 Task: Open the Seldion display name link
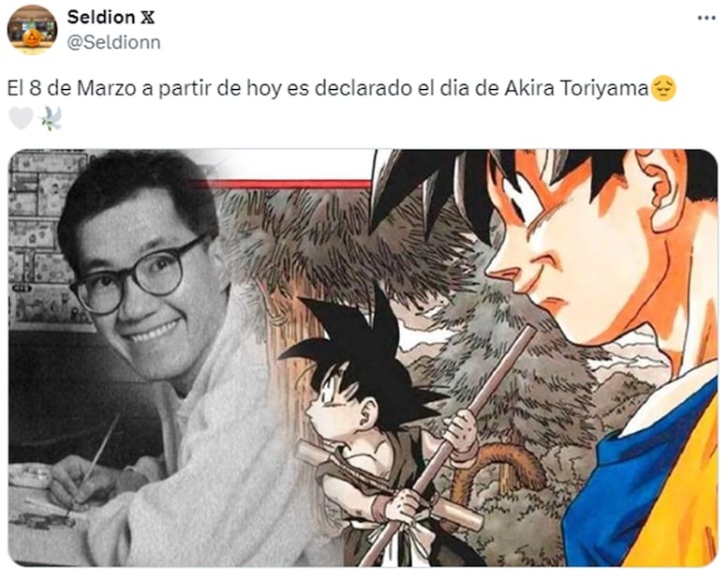(x=101, y=17)
